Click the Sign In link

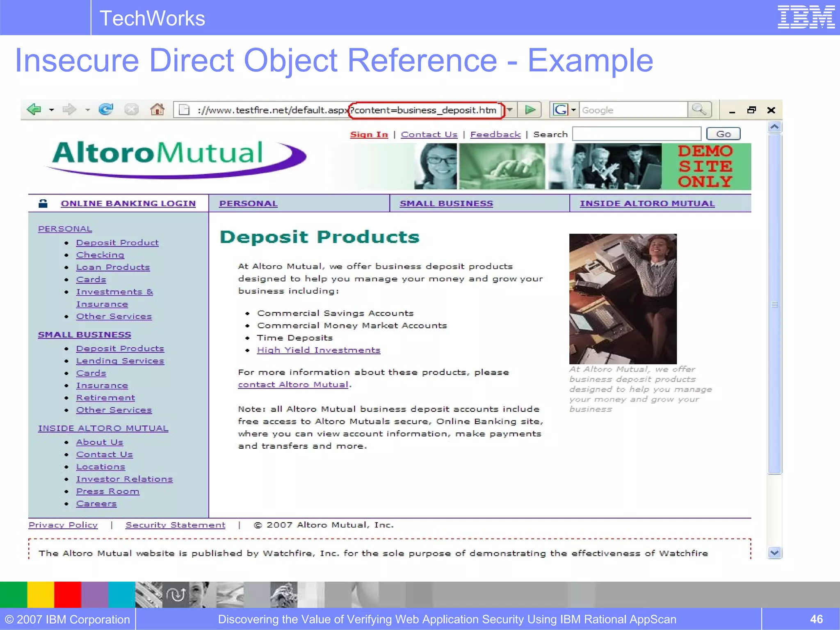[x=369, y=135]
